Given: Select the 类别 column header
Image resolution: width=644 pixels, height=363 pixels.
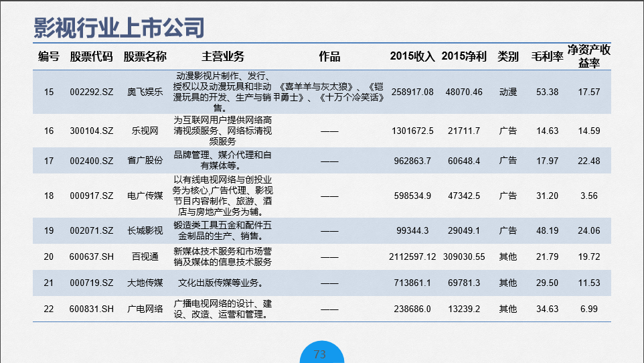Looking at the screenshot, I should coord(508,56).
